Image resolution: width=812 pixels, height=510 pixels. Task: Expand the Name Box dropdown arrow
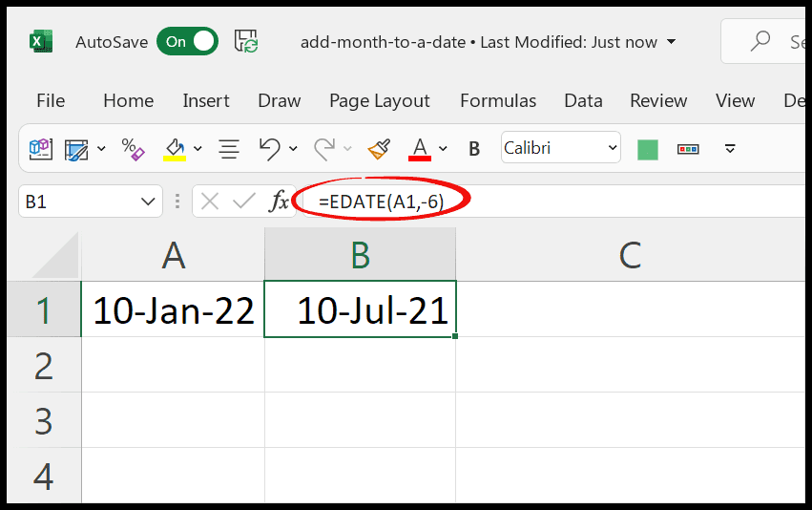coord(148,202)
